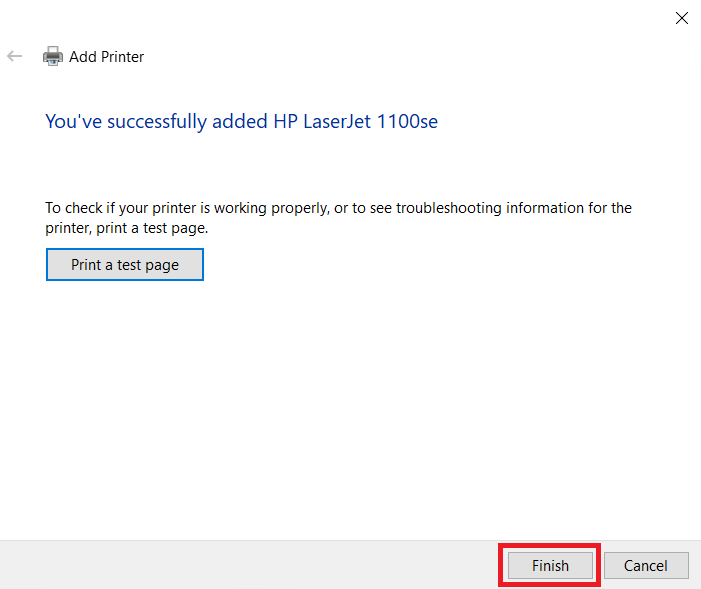
Task: Close the Add Printer dialog
Action: (x=682, y=18)
